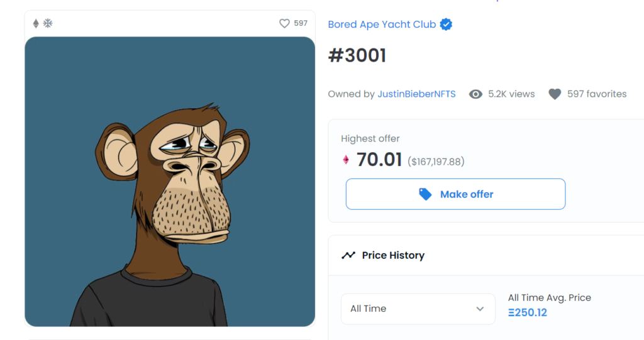Open the All Time range dropdown

(418, 309)
